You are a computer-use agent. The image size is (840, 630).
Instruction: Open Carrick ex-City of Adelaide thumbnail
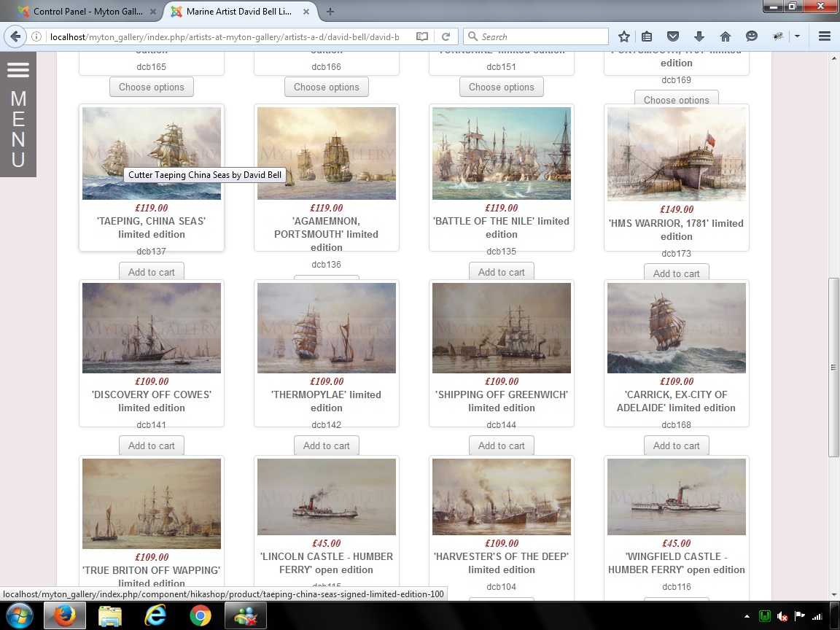point(676,328)
